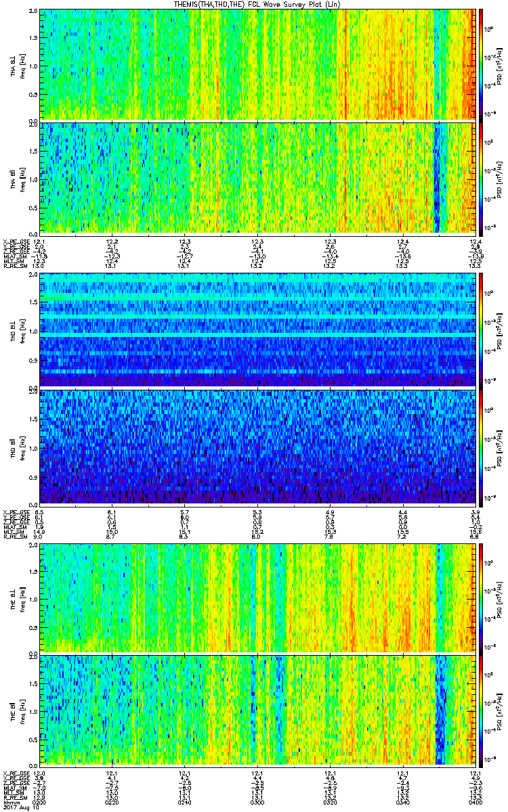Click the PSD [nT²/Hz] label beside THE BII
The width and height of the screenshot is (508, 812).
[x=498, y=710]
